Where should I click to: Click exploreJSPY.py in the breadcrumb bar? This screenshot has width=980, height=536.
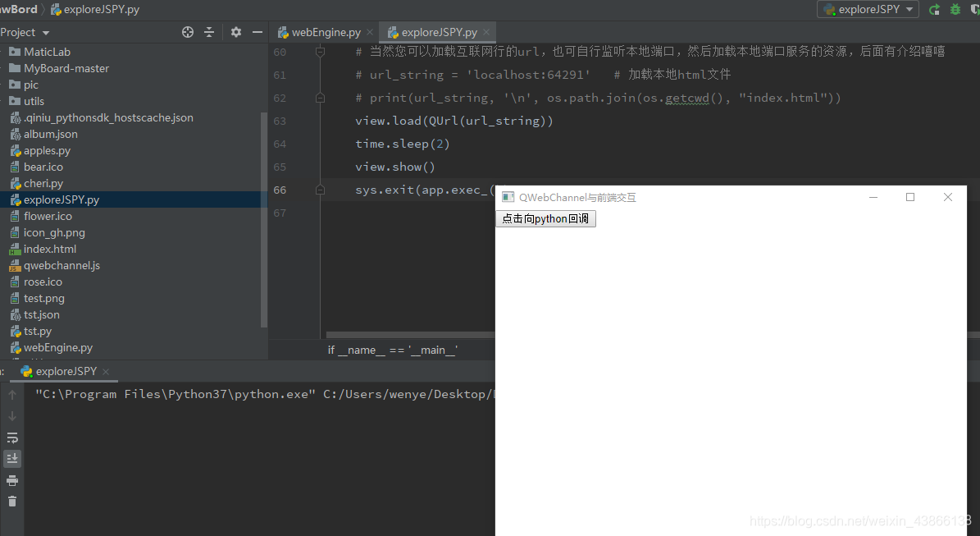pos(95,9)
